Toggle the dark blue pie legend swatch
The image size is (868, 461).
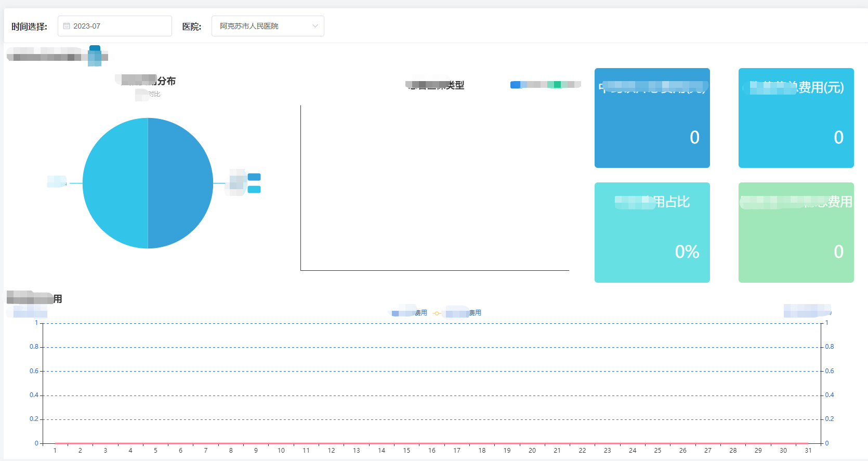click(x=254, y=177)
